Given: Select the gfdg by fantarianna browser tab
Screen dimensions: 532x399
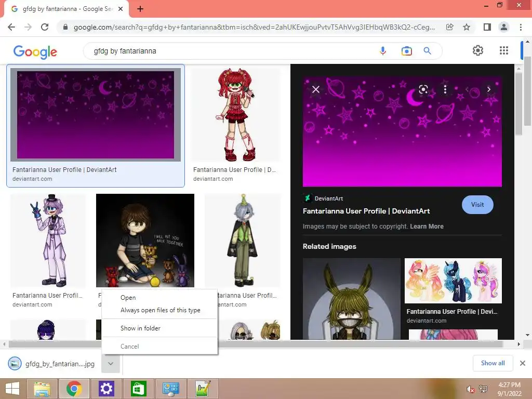Looking at the screenshot, I should click(x=66, y=9).
